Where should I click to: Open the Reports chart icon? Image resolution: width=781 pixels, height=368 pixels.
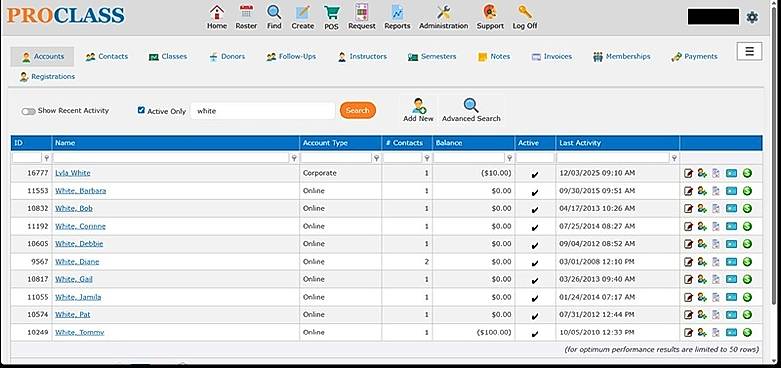click(x=397, y=12)
